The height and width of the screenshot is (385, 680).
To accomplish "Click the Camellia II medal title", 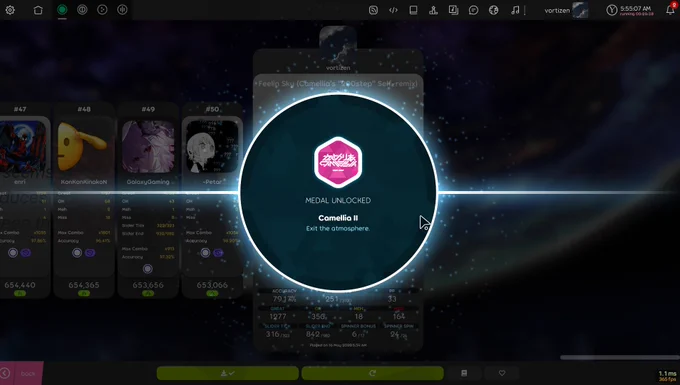I will click(338, 218).
